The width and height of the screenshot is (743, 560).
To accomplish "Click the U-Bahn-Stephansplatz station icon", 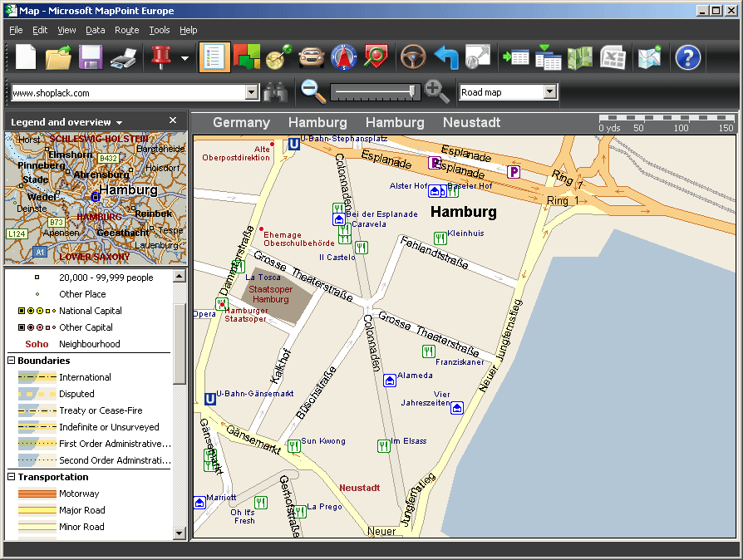I will (x=293, y=144).
